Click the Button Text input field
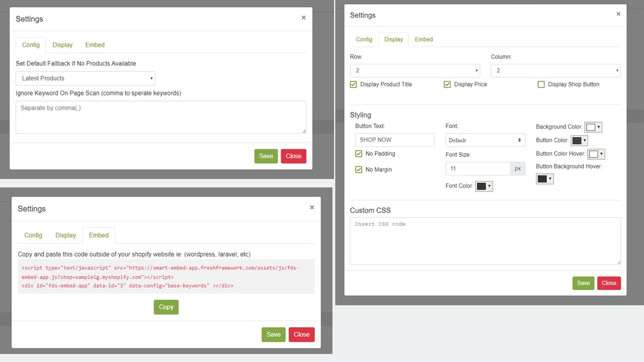The image size is (644, 362). [x=395, y=140]
